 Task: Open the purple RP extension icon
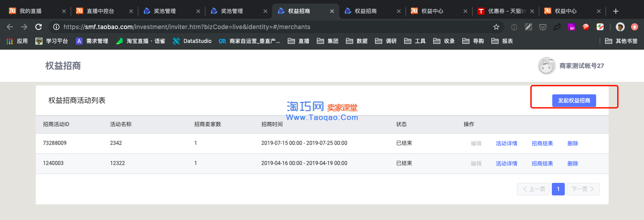(x=571, y=27)
